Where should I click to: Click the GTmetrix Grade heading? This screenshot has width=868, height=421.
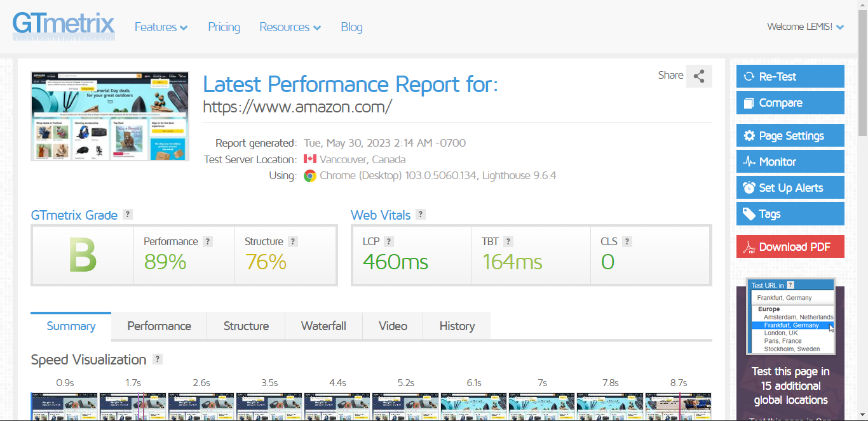pos(74,215)
